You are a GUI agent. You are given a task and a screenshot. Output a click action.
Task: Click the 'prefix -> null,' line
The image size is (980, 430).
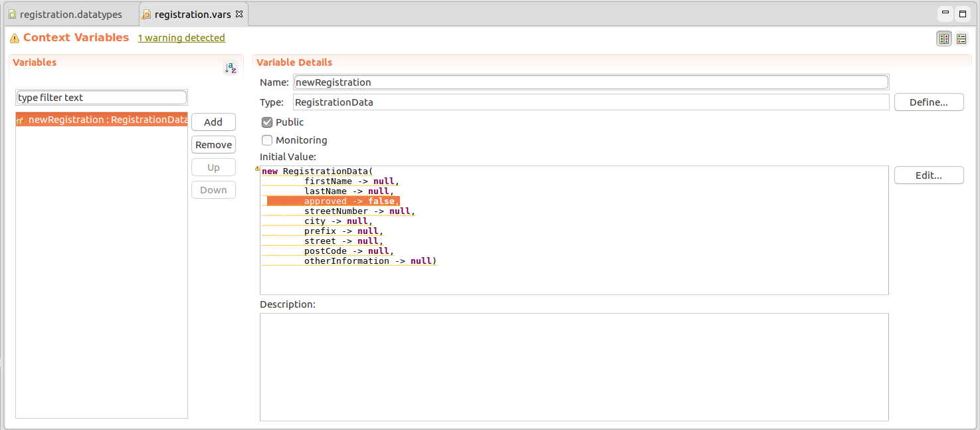click(x=344, y=231)
